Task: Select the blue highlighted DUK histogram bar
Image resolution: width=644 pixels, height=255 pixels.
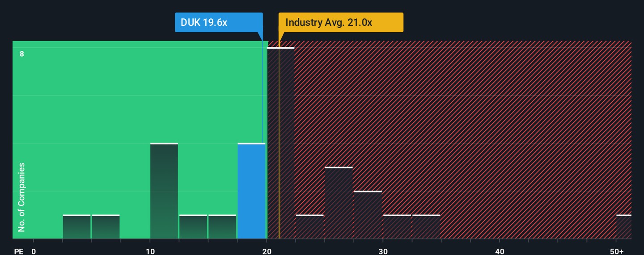Action: 251,191
